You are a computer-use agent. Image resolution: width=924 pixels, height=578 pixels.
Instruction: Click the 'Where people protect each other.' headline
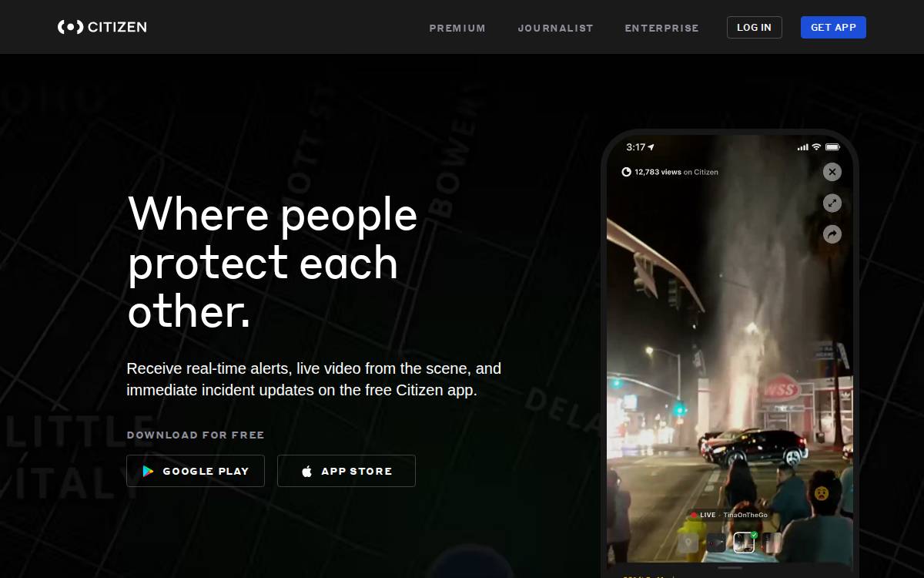(x=273, y=263)
